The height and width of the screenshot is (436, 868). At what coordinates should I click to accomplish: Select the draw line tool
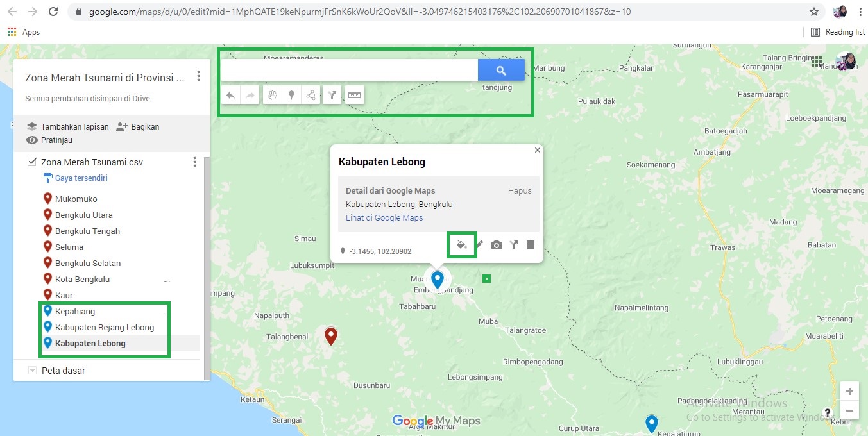click(311, 96)
